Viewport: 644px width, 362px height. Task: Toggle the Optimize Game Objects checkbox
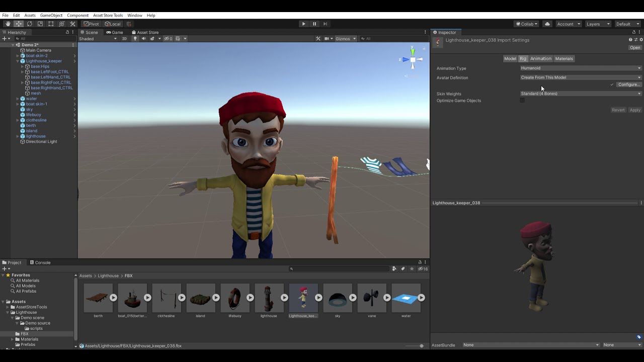(522, 101)
